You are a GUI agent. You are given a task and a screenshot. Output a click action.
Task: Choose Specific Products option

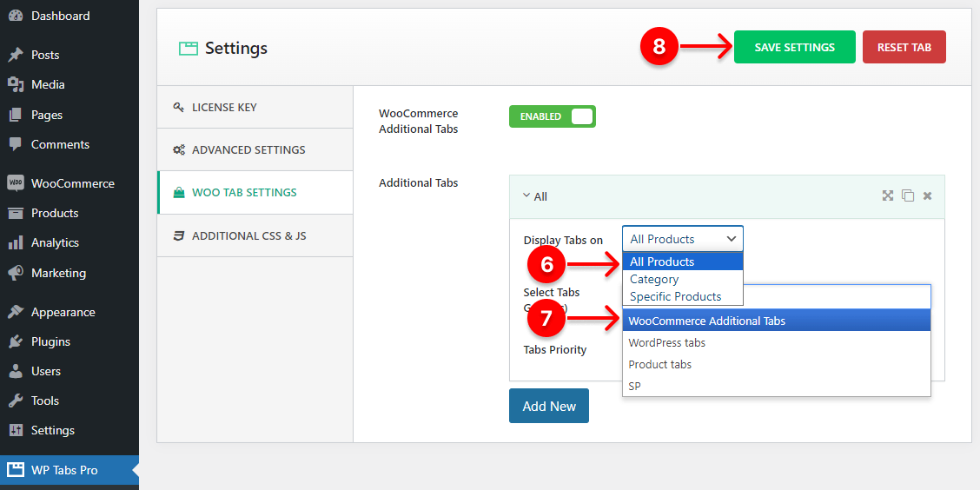click(x=683, y=297)
